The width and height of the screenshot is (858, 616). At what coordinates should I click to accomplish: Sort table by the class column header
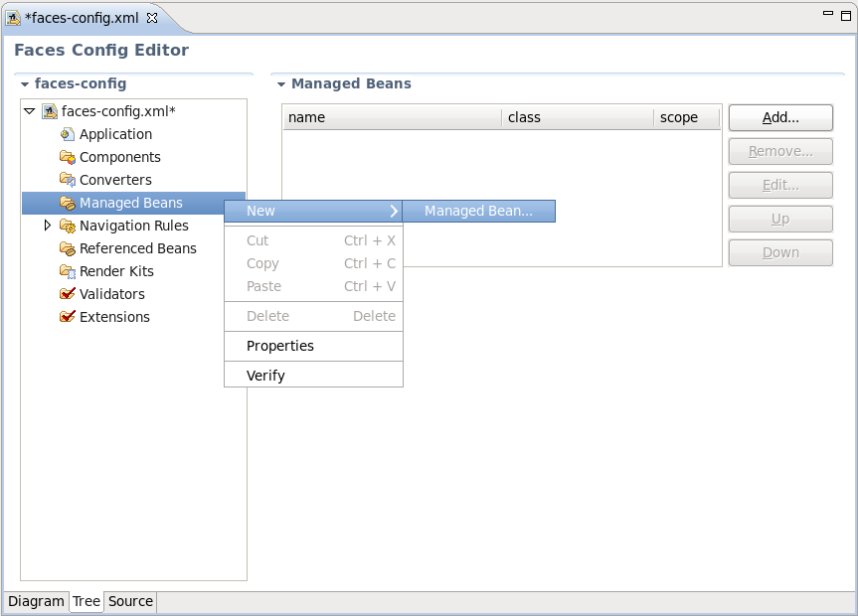pos(577,117)
